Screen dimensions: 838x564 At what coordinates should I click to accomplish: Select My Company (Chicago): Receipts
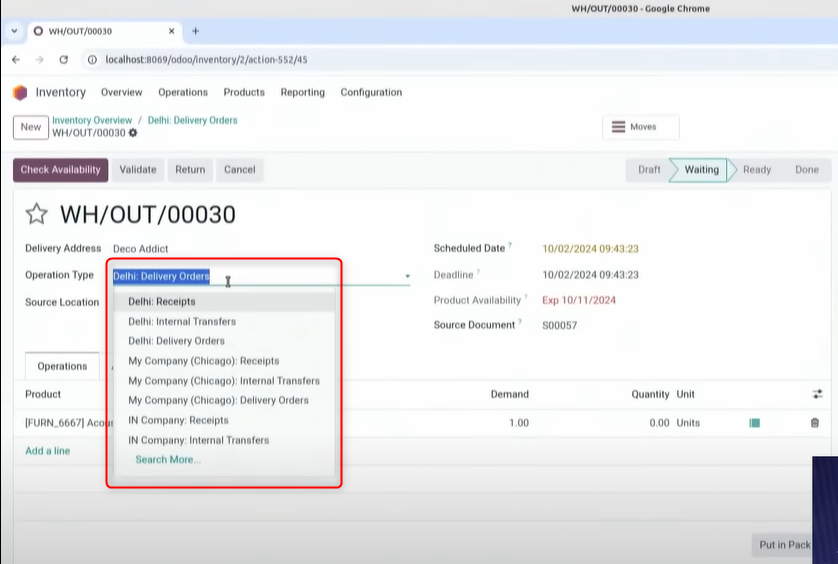point(224,361)
